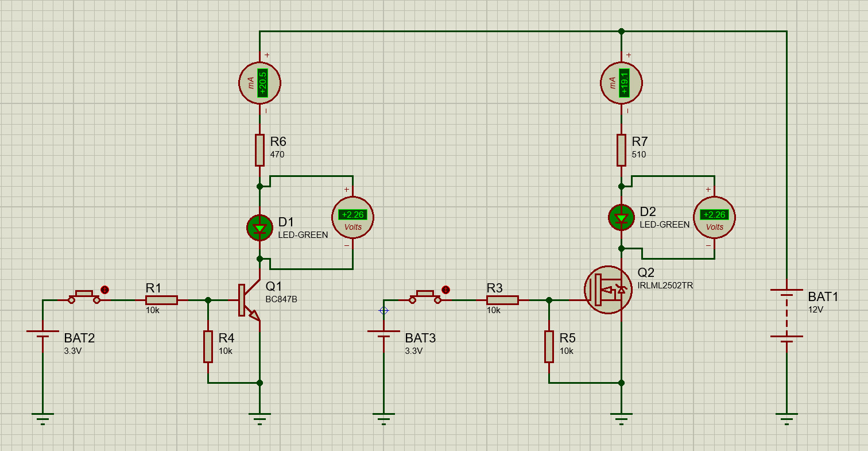Click the 10k value under R3

(494, 310)
